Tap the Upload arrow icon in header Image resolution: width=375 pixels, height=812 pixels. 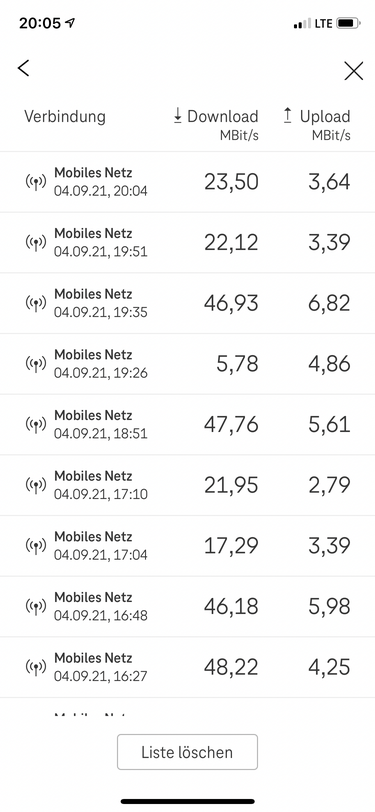click(x=287, y=116)
